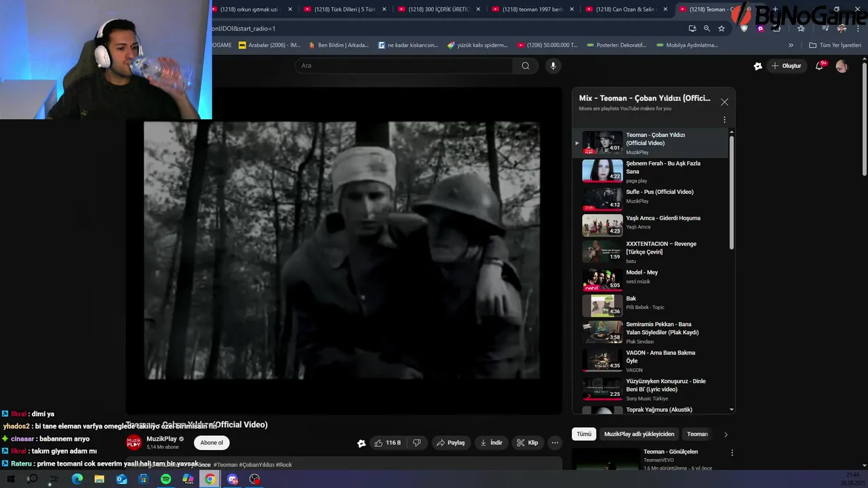The height and width of the screenshot is (488, 868).
Task: Open Spotify from the taskbar
Action: click(x=166, y=479)
